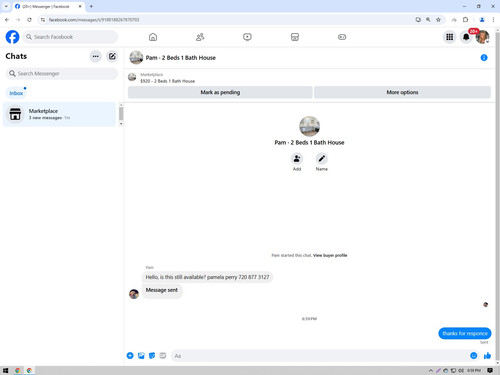500x375 pixels.
Task: Choose a sticker with the sticker icon
Action: click(152, 356)
